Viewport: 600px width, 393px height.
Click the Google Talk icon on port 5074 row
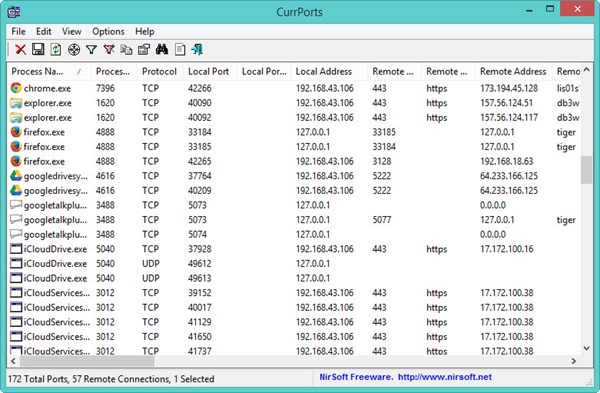pos(16,234)
